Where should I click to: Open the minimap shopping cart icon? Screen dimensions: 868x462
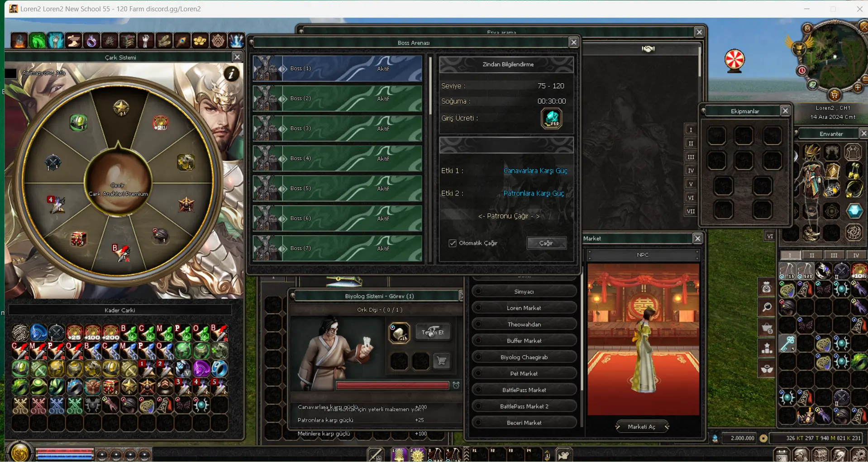[834, 95]
